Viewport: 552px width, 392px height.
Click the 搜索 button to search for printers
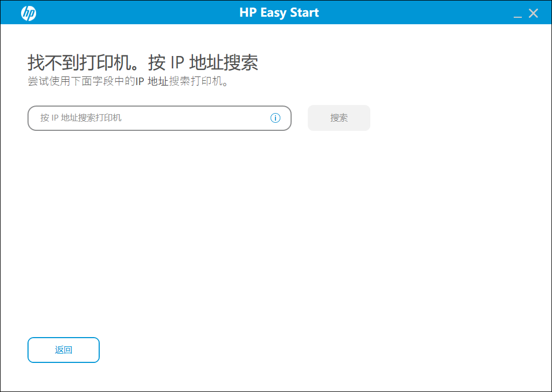pyautogui.click(x=339, y=117)
